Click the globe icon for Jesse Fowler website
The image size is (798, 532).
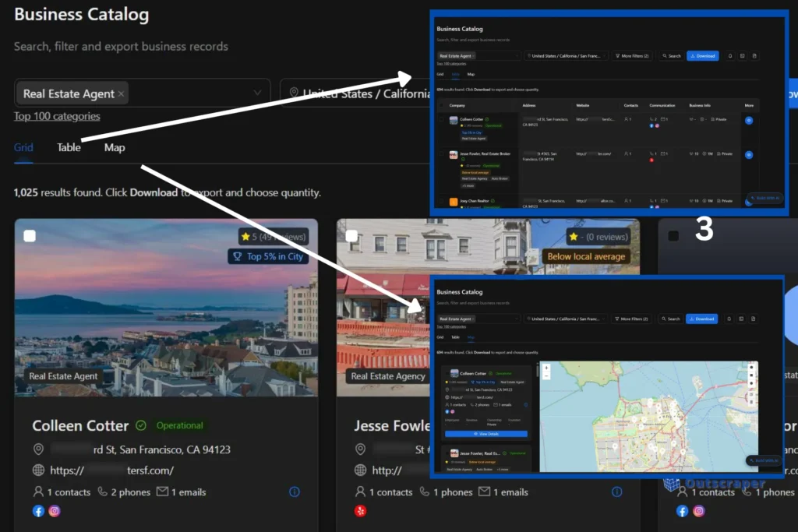pyautogui.click(x=360, y=470)
